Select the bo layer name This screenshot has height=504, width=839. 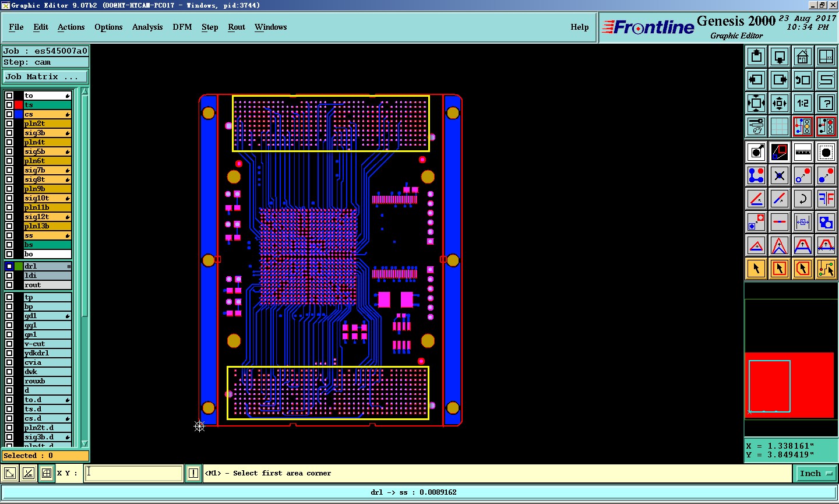(47, 254)
